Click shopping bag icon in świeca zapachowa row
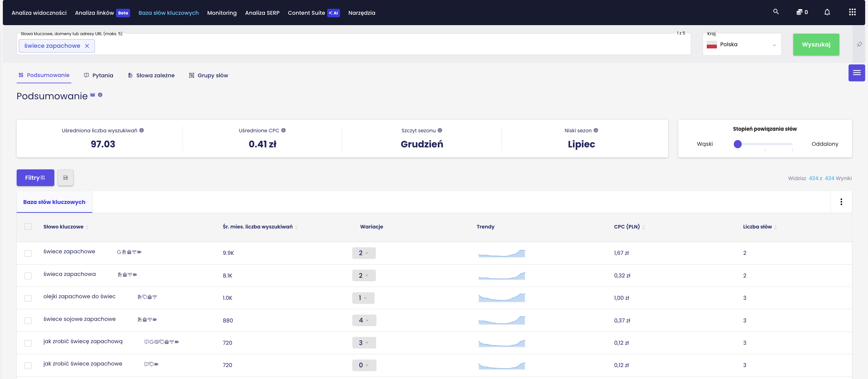The image size is (868, 379). pyautogui.click(x=125, y=275)
